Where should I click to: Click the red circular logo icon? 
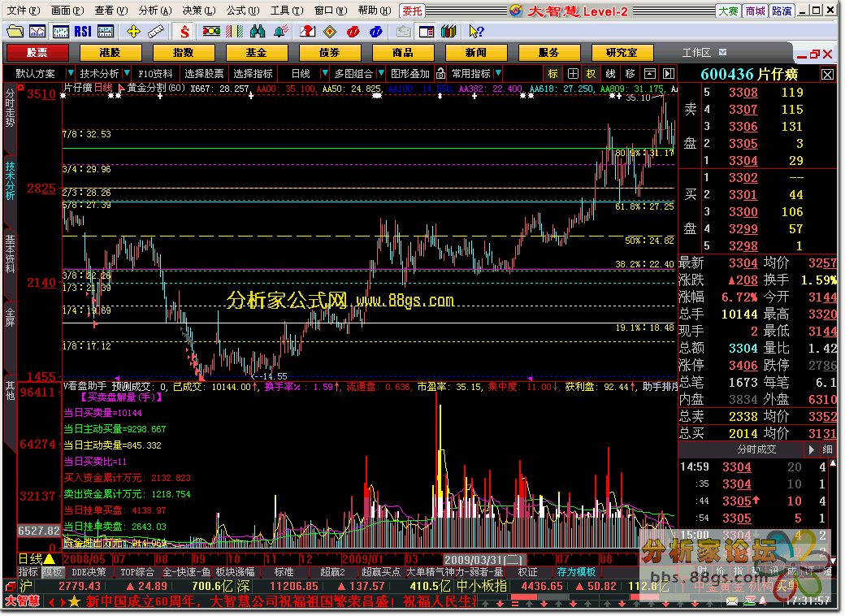click(x=353, y=32)
